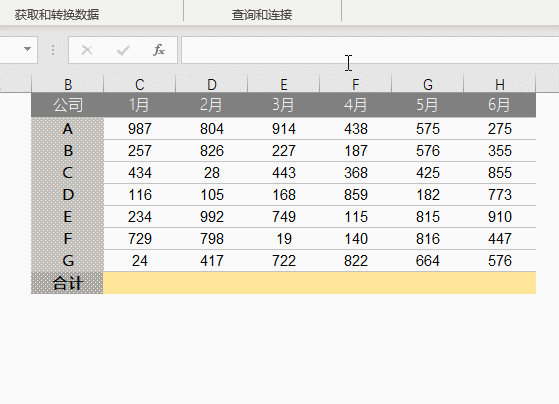The image size is (559, 404).
Task: Select column H header
Action: 499,85
